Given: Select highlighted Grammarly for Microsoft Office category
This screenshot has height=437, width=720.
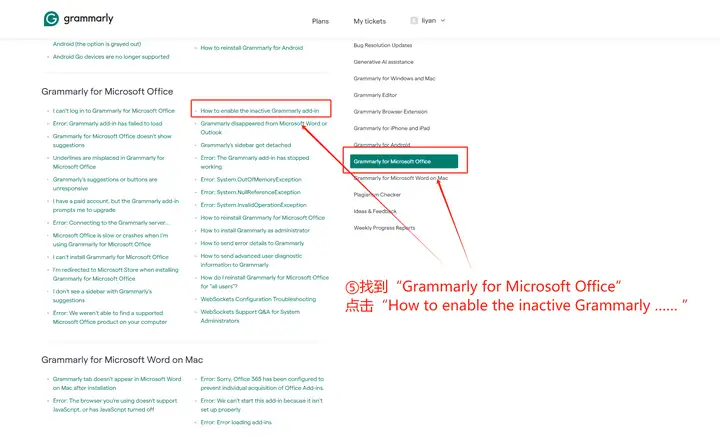Looking at the screenshot, I should [404, 161].
